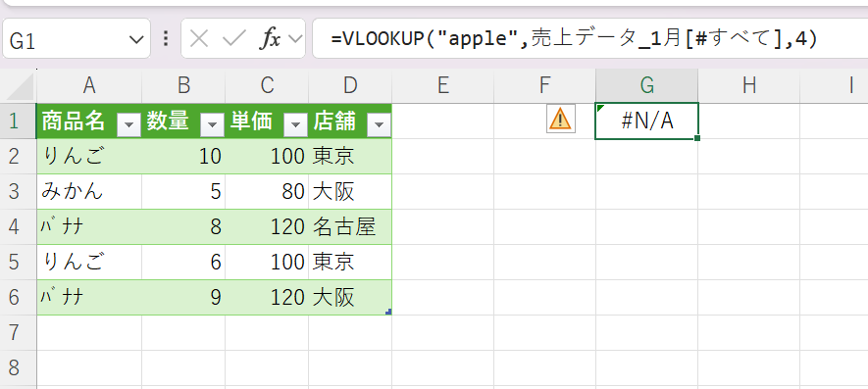This screenshot has height=389, width=868.
Task: Open the 商品名 column filter dropdown
Action: pyautogui.click(x=130, y=125)
